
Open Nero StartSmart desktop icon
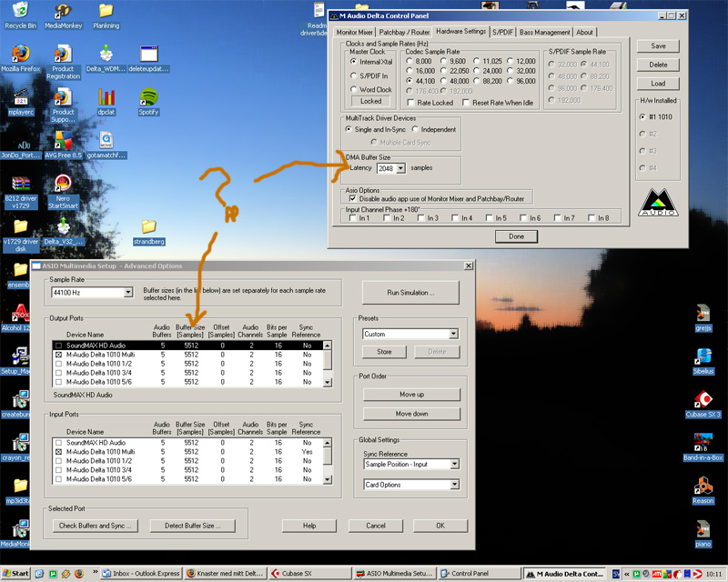[63, 192]
